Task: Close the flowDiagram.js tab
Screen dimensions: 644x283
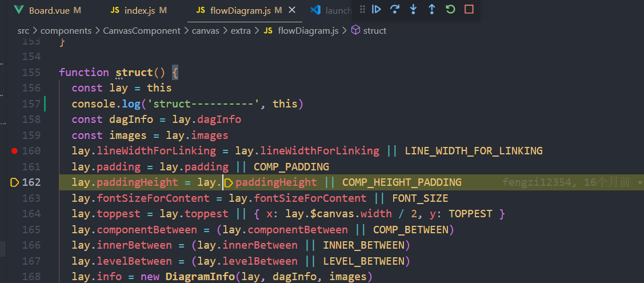Action: (x=292, y=10)
